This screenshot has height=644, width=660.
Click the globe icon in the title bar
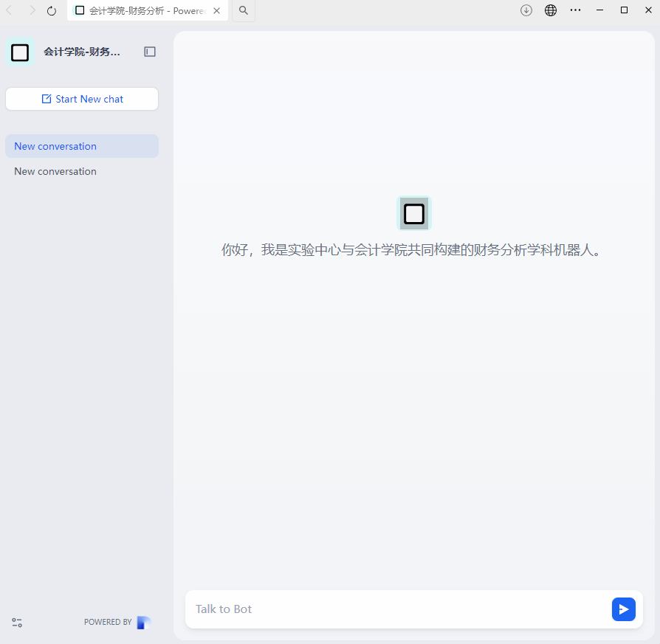(551, 10)
